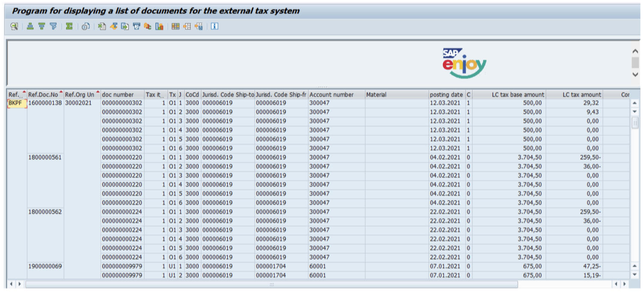The image size is (644, 293).
Task: Click the Details magnifier icon in toolbar
Action: [14, 27]
